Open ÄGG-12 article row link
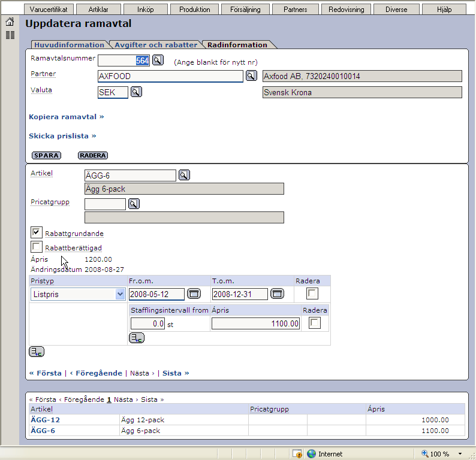The image size is (476, 460). (45, 420)
